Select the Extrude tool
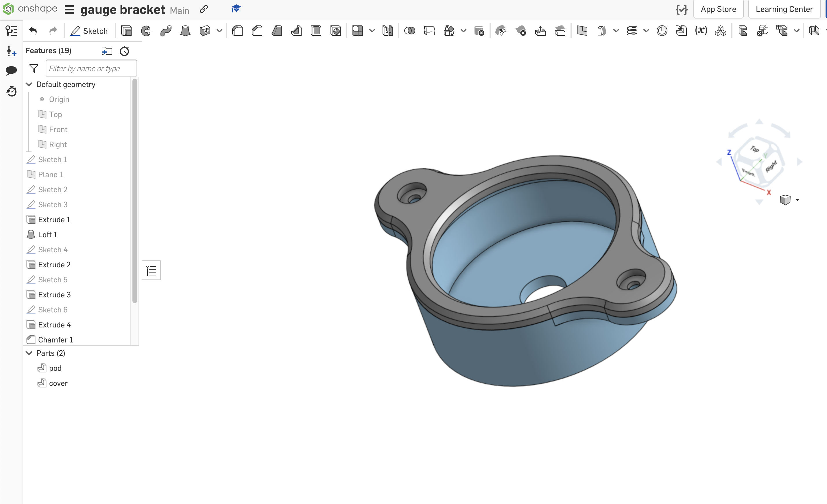The image size is (827, 504). click(126, 31)
